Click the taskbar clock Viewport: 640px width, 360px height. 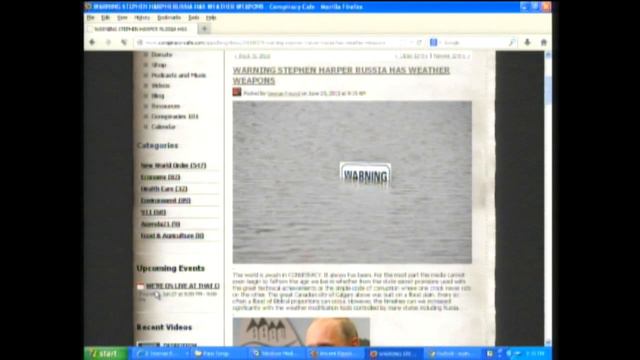tap(535, 353)
